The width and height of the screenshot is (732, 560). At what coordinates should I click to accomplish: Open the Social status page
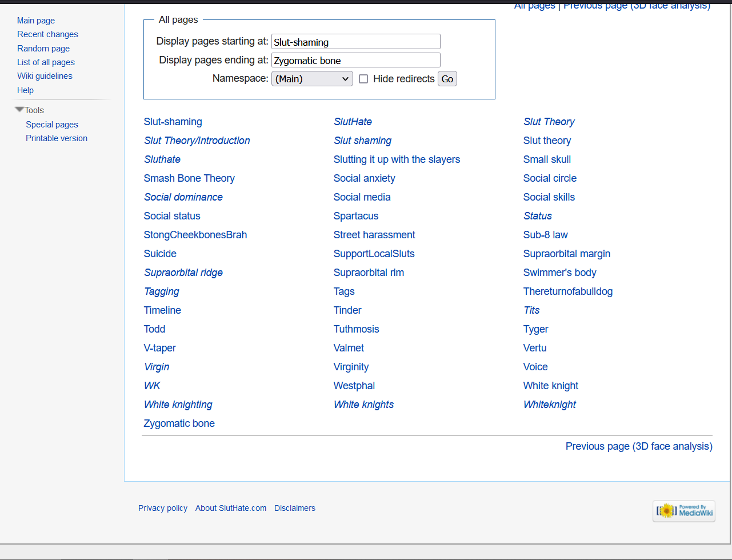pyautogui.click(x=172, y=216)
